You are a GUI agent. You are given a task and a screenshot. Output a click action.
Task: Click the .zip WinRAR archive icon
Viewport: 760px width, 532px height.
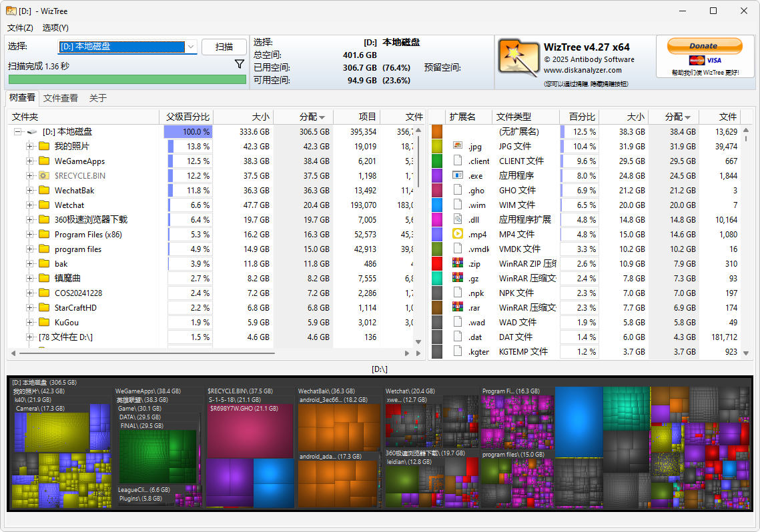[x=458, y=263]
